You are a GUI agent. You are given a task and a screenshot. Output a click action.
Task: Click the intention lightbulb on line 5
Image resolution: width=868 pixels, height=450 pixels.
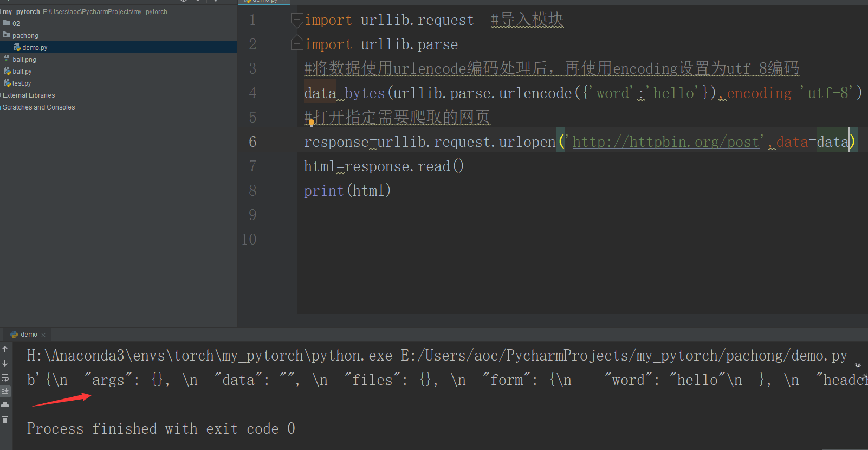point(311,122)
